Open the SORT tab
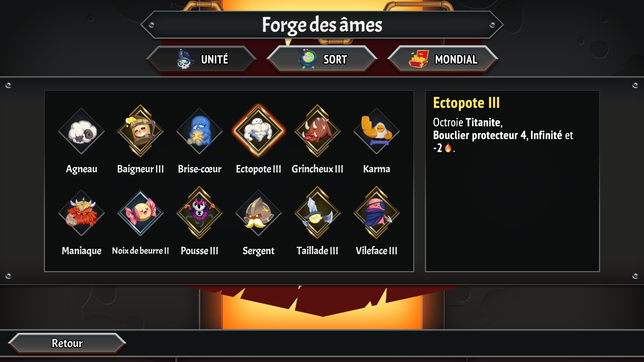The image size is (644, 362). (x=322, y=59)
